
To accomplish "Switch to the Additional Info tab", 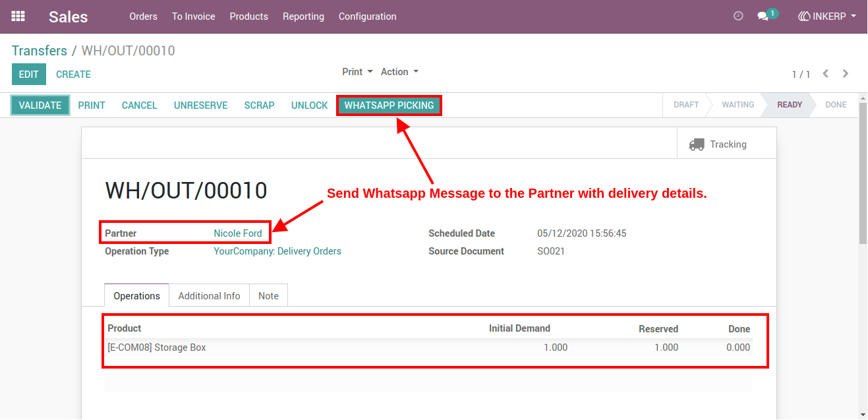I will coord(210,296).
